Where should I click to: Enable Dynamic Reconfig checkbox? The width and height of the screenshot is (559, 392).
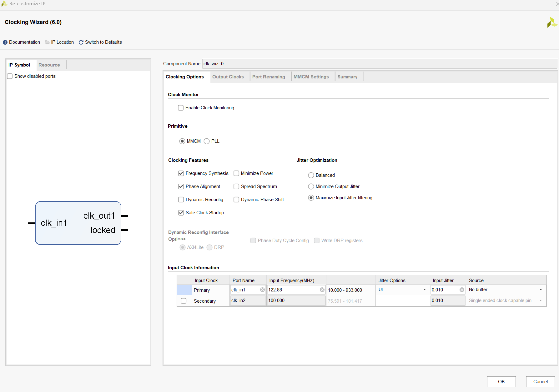181,200
